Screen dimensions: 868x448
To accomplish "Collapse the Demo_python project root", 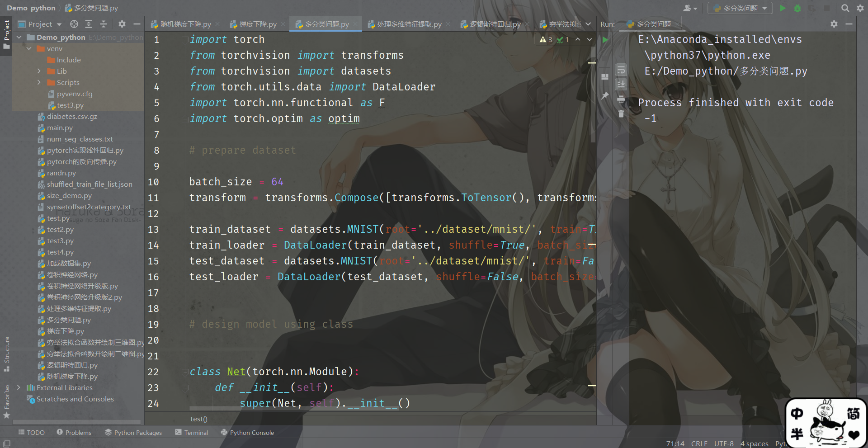I will point(19,37).
